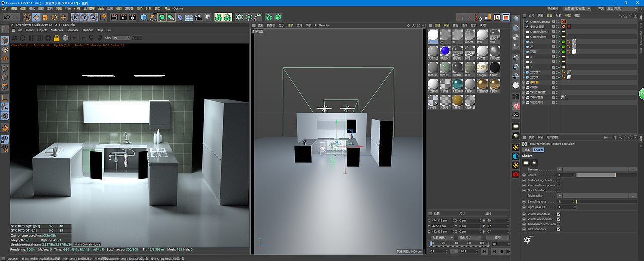Disable Visible on specular checkbox
The height and width of the screenshot is (261, 644).
559,219
